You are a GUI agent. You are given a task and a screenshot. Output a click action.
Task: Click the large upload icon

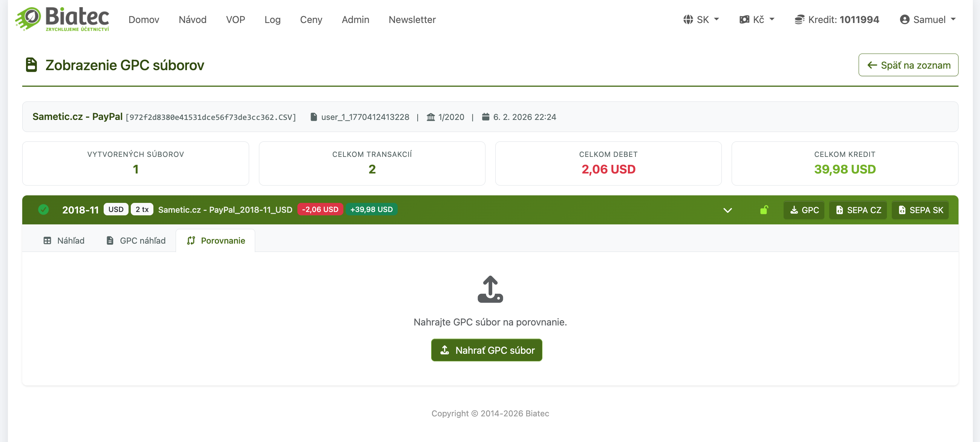(490, 289)
